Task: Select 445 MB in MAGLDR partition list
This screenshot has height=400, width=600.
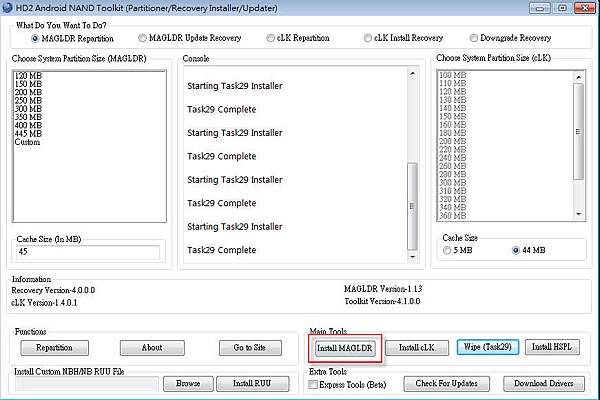Action: click(x=28, y=134)
